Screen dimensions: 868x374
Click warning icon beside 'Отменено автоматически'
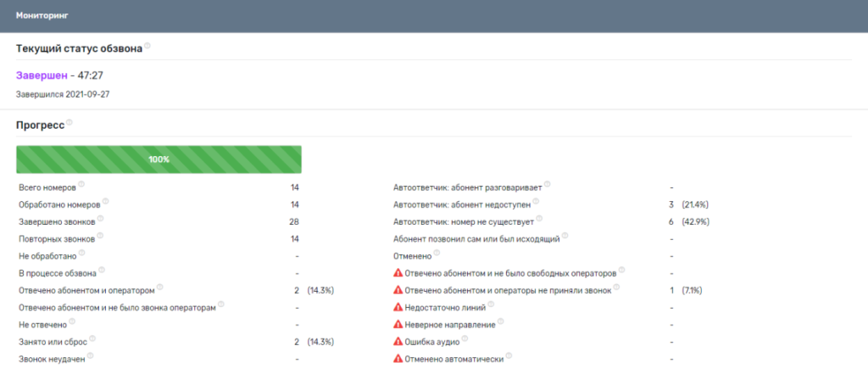398,359
